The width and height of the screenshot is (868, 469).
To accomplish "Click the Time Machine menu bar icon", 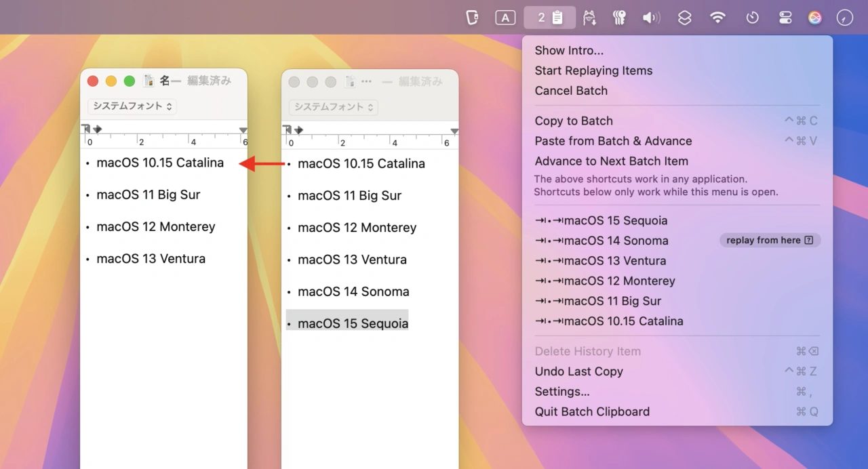I will 752,18.
